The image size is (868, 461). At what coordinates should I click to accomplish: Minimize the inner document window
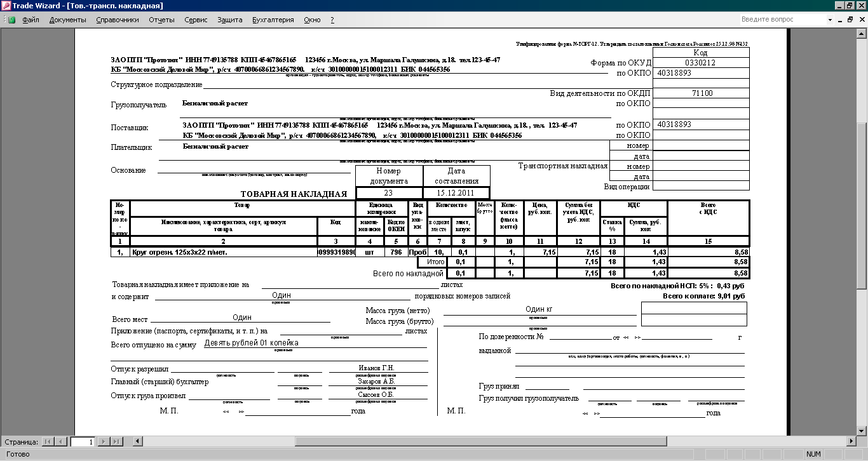coord(840,20)
